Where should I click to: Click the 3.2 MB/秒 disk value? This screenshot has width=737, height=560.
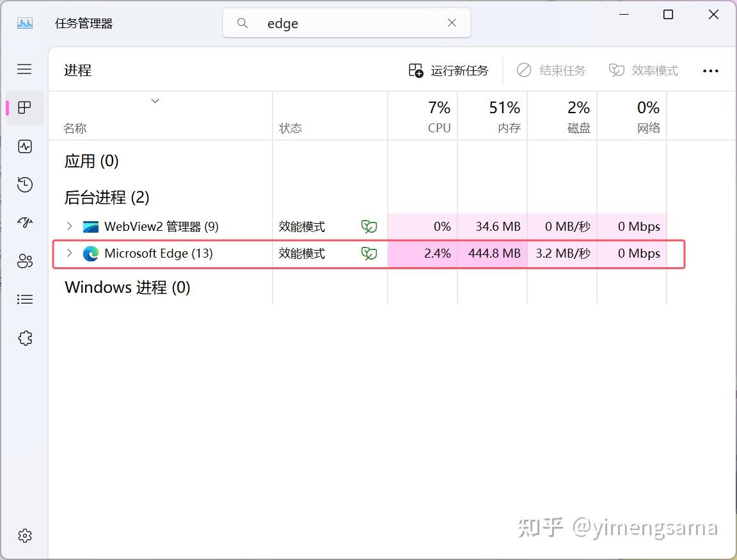(563, 253)
